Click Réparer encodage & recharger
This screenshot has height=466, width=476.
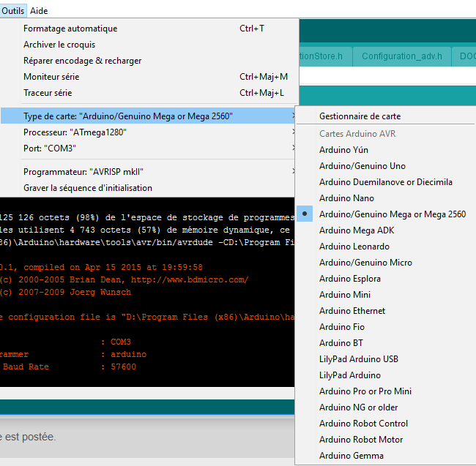pos(148,61)
